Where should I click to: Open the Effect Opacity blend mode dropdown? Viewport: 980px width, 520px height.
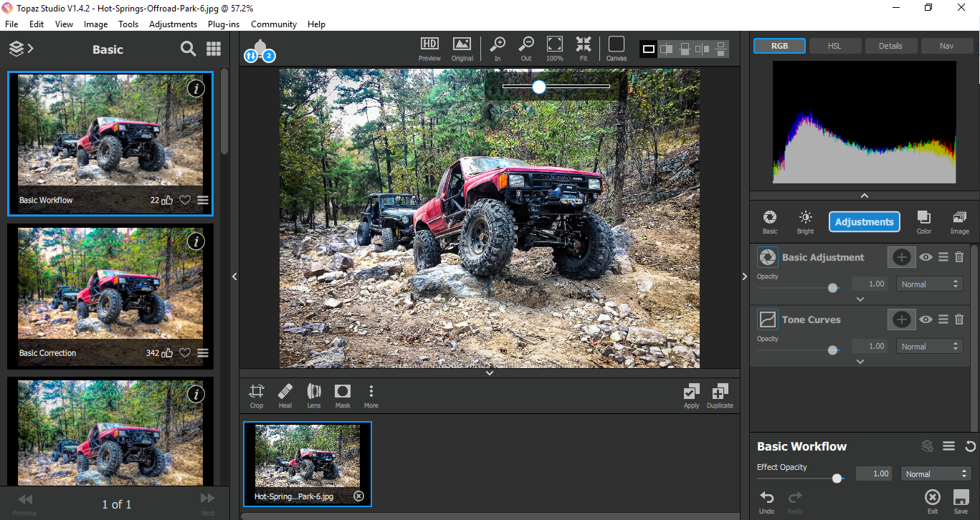click(935, 474)
